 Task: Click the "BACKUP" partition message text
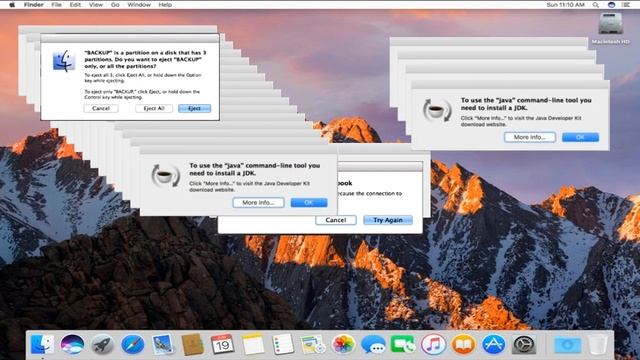(x=145, y=59)
